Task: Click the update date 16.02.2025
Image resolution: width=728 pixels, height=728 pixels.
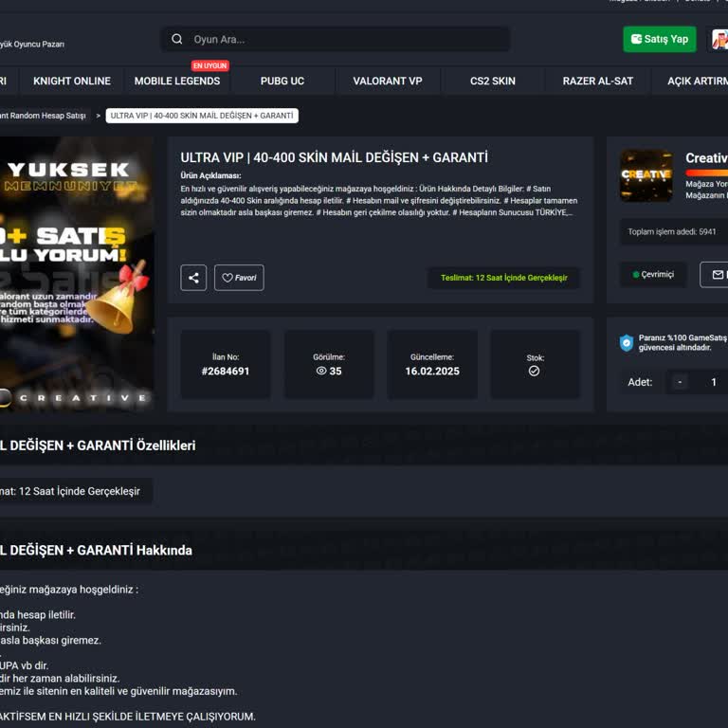Action: pyautogui.click(x=432, y=372)
